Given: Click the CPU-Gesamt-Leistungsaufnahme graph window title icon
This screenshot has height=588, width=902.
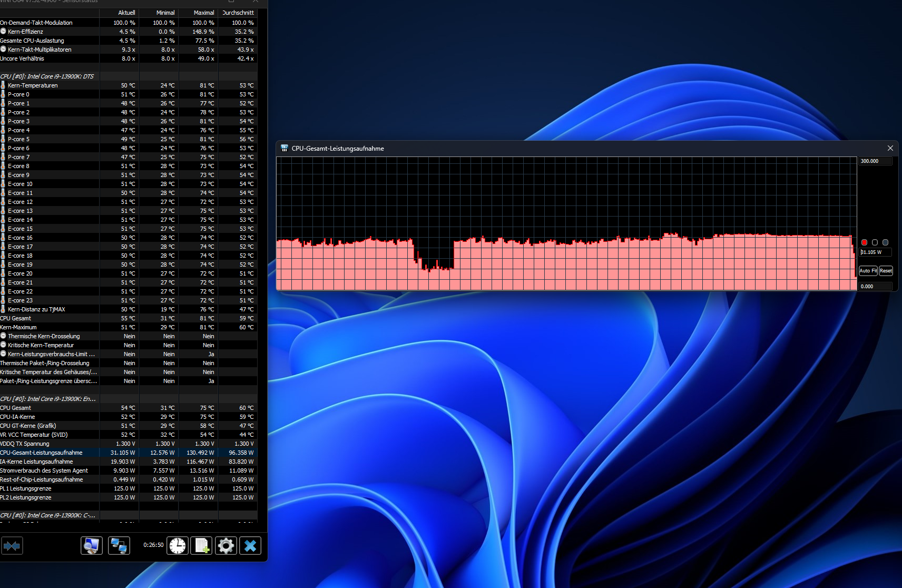Looking at the screenshot, I should [x=285, y=149].
